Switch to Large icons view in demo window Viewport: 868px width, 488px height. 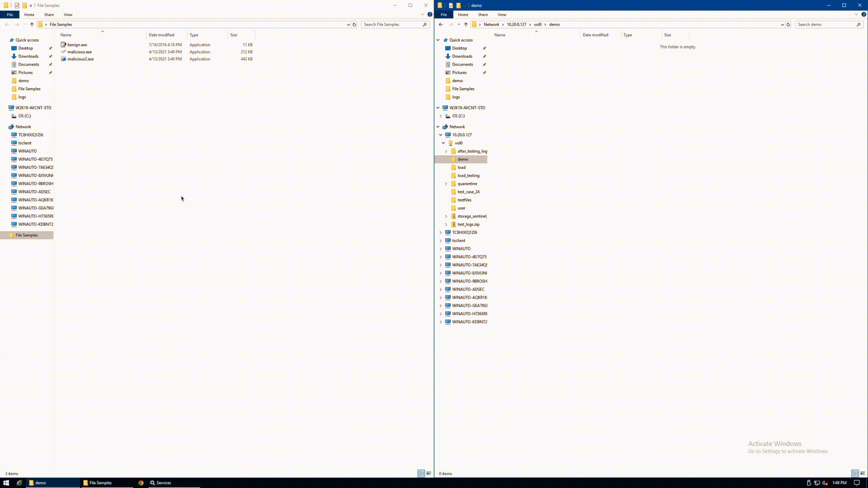pos(863,474)
